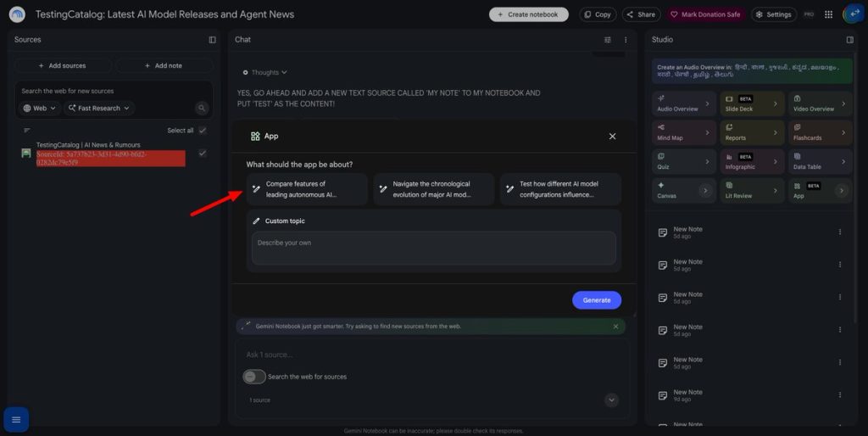Click Add sources

tap(63, 65)
